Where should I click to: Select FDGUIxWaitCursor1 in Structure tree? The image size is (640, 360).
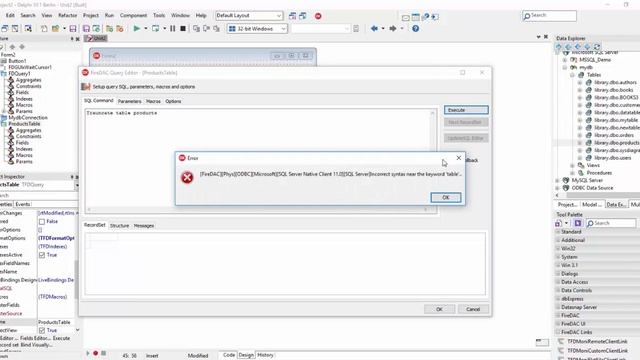pos(30,67)
